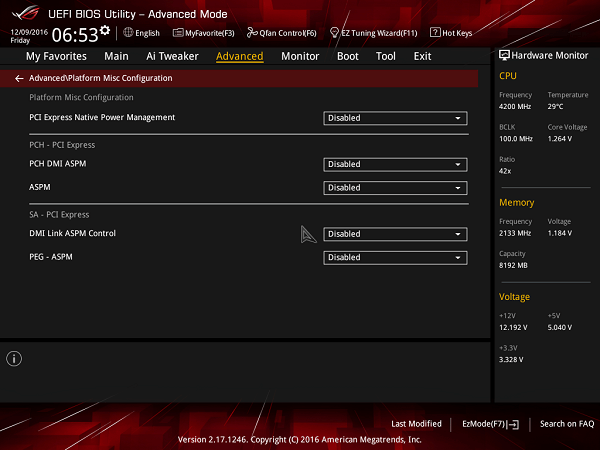Click the PCH - PCI Express section heading

[x=62, y=145]
